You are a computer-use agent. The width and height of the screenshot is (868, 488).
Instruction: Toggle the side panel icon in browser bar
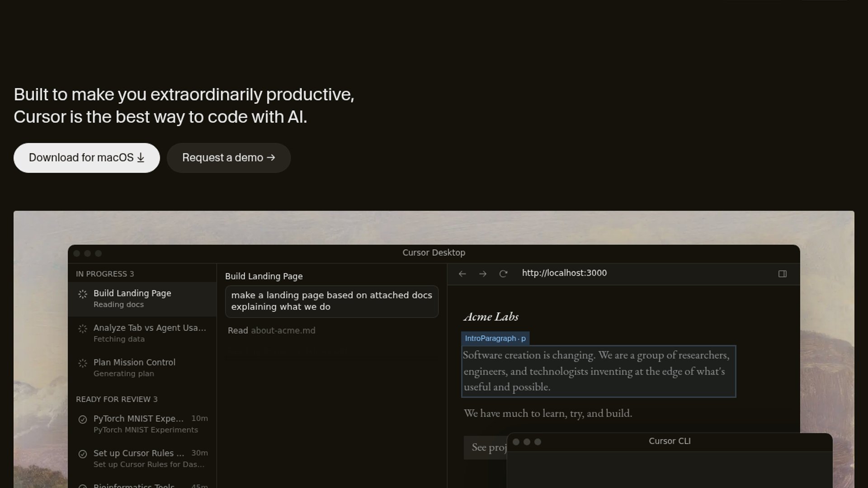tap(783, 274)
